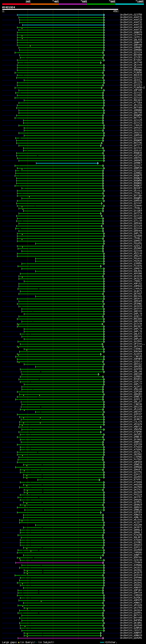Open hit UniRef100_B4YYA8
The height and width of the screenshot is (644, 146).
(131, 618)
